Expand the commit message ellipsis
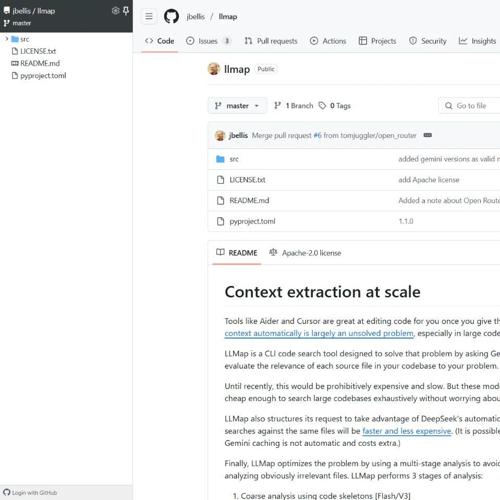Image resolution: width=500 pixels, height=500 pixels. click(428, 135)
